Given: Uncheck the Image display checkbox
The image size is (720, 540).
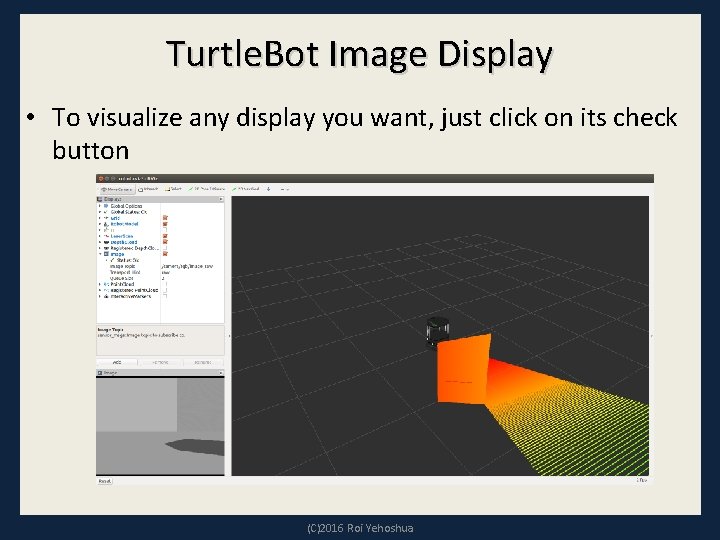Looking at the screenshot, I should (x=165, y=254).
